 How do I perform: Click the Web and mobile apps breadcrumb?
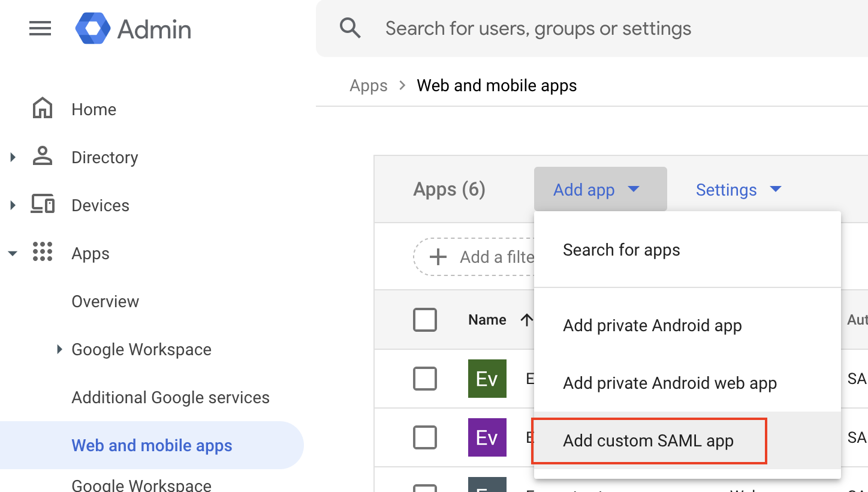497,85
